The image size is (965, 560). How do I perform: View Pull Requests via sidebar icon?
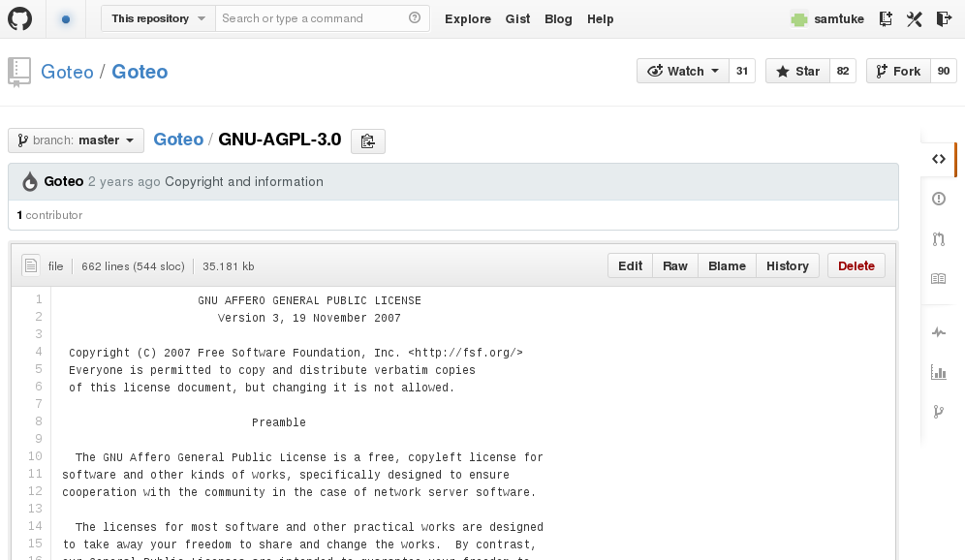click(x=938, y=238)
